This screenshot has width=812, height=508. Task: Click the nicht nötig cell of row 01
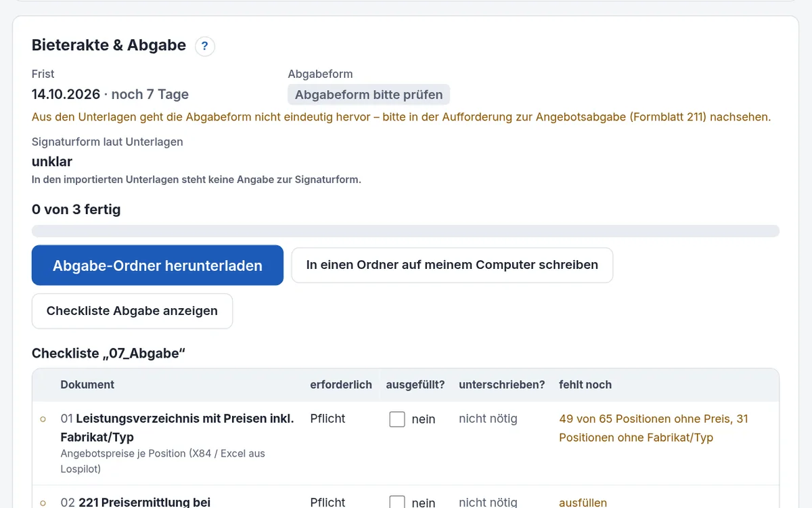pos(488,419)
